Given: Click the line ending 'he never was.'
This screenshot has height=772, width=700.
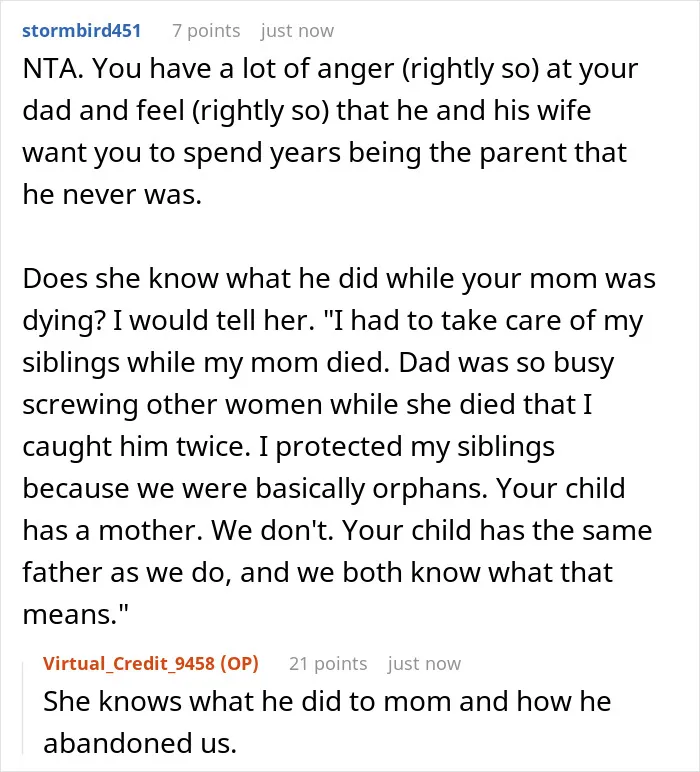Looking at the screenshot, I should click(x=112, y=194).
